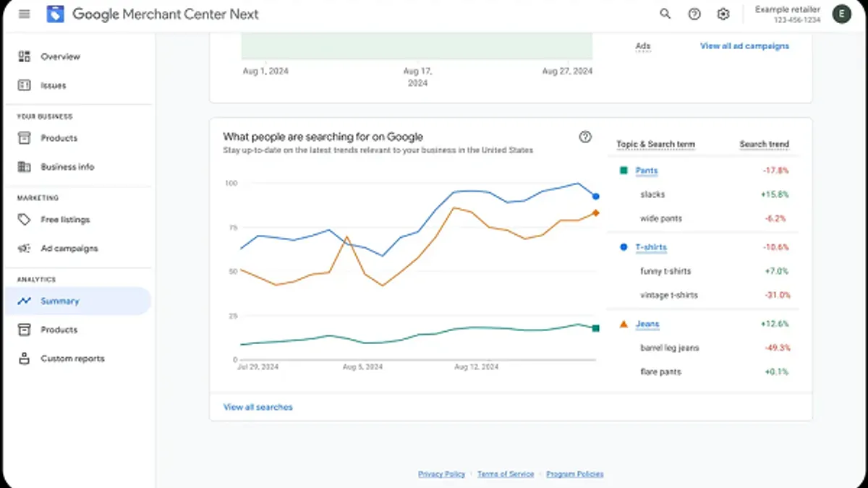This screenshot has height=488, width=868.
Task: Open help tooltip for search trends card
Action: click(x=585, y=137)
